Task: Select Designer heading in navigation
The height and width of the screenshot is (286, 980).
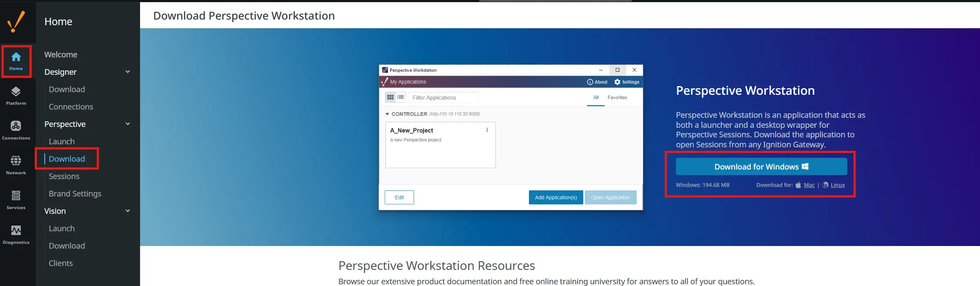Action: tap(60, 72)
